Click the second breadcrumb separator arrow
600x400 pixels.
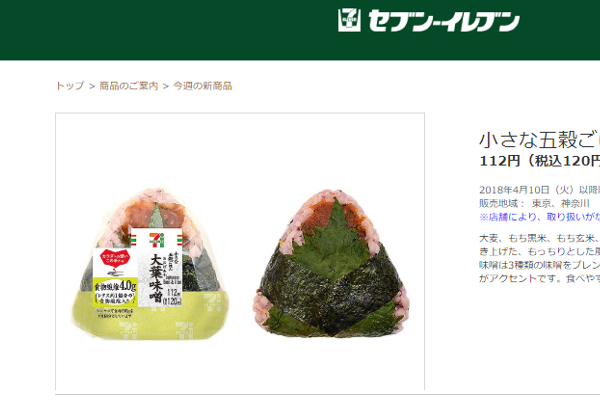click(x=166, y=87)
